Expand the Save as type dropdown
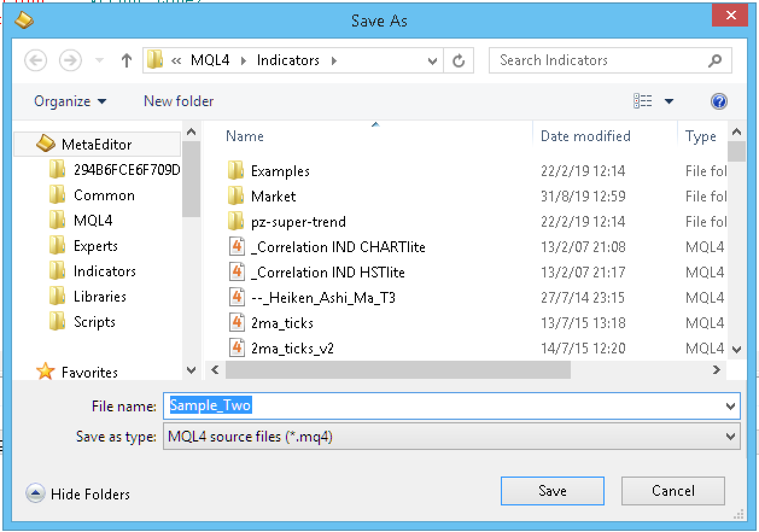 [x=730, y=437]
